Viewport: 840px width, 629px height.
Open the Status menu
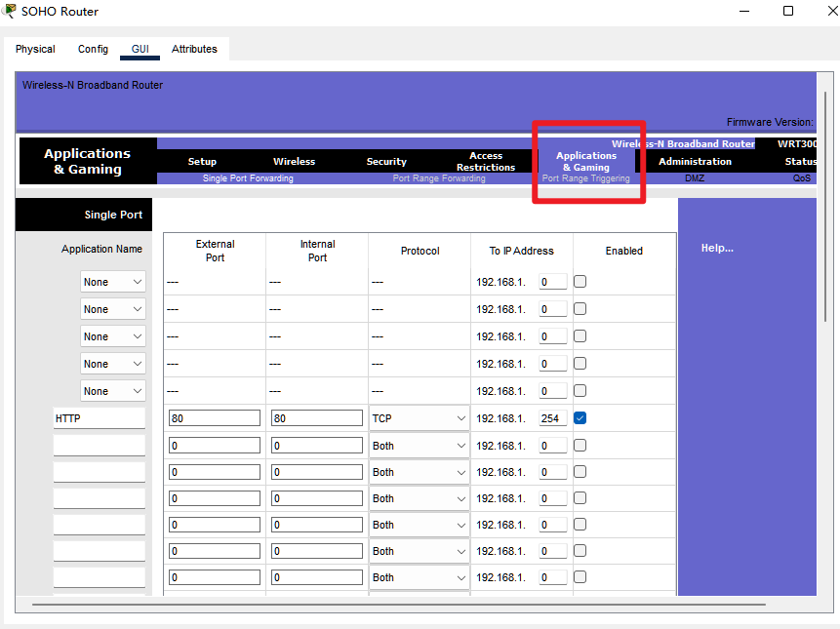800,161
